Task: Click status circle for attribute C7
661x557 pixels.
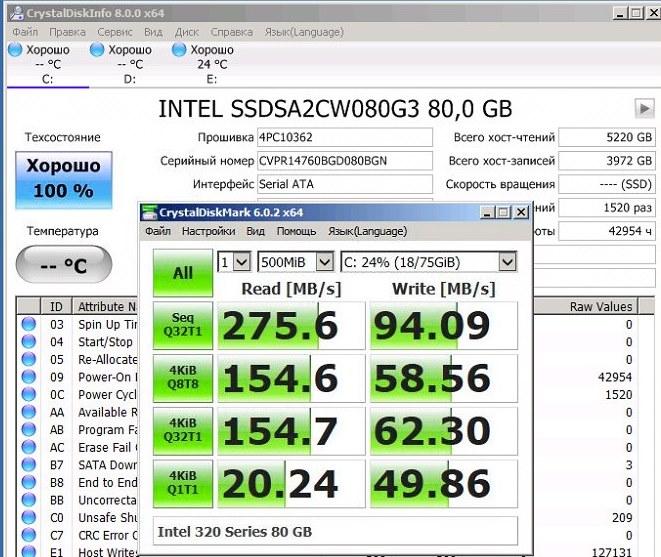Action: click(x=29, y=535)
